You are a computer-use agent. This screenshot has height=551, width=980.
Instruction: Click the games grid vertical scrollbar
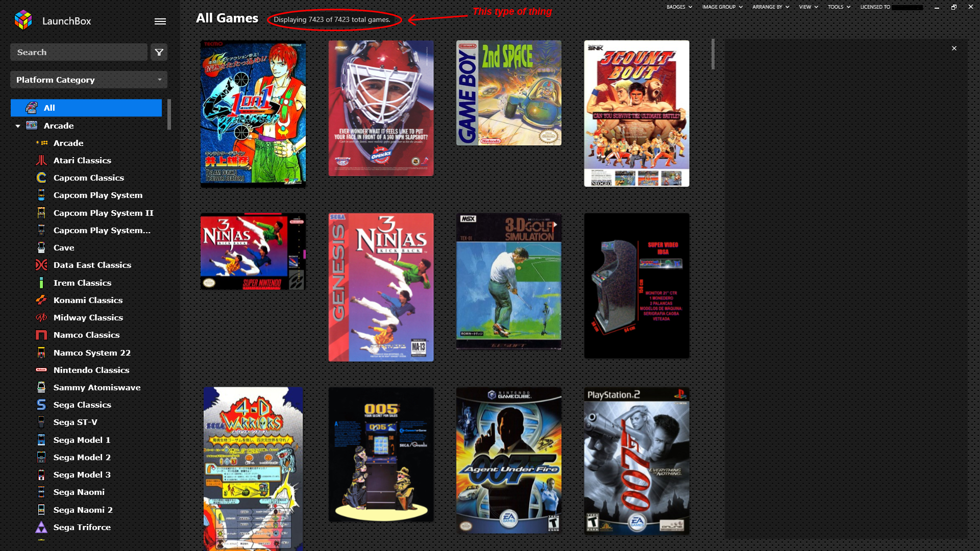click(713, 54)
